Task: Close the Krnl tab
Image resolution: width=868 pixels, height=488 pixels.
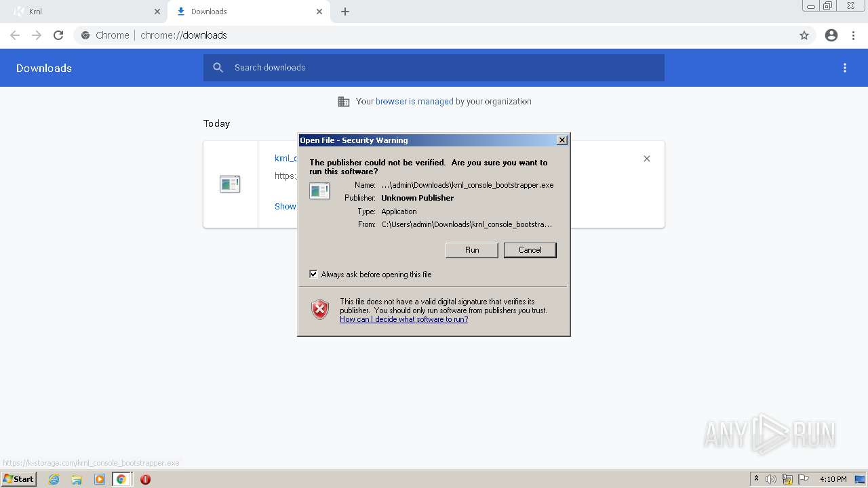Action: [157, 12]
